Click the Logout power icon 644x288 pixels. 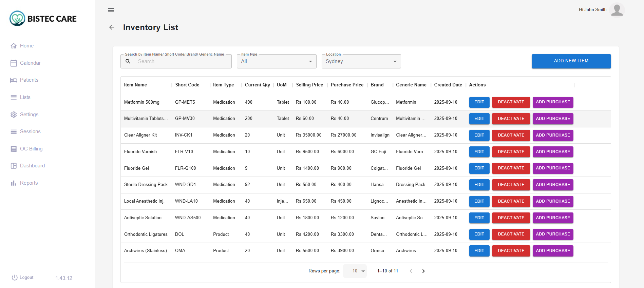click(15, 277)
